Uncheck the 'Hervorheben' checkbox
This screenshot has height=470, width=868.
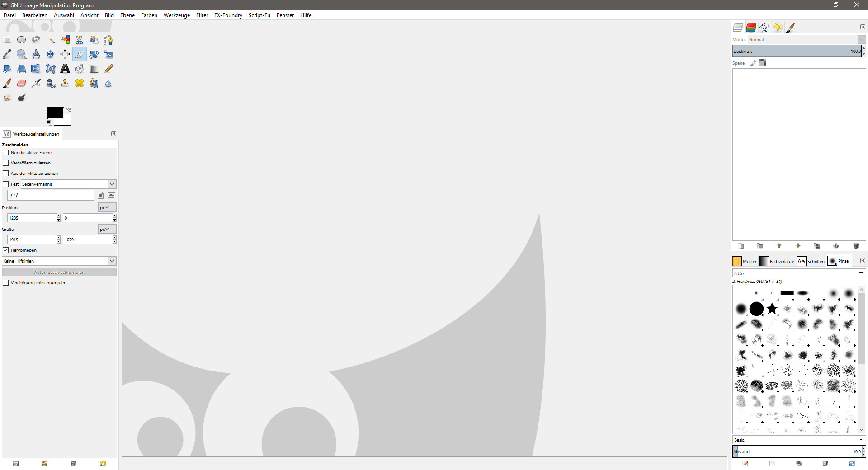click(6, 250)
